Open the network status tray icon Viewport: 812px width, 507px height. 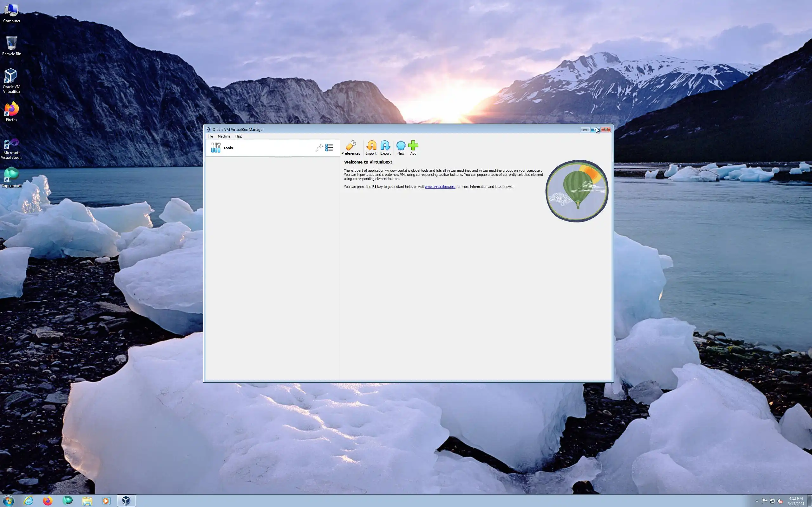[x=772, y=501]
